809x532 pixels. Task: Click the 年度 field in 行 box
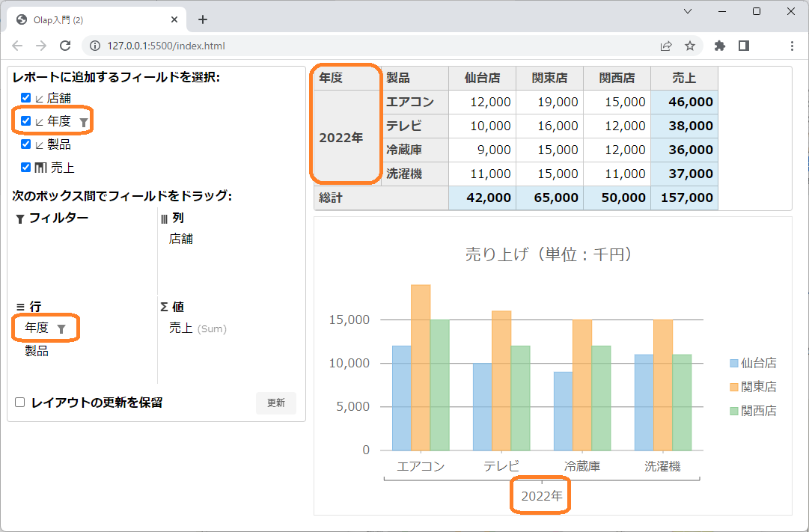point(37,328)
